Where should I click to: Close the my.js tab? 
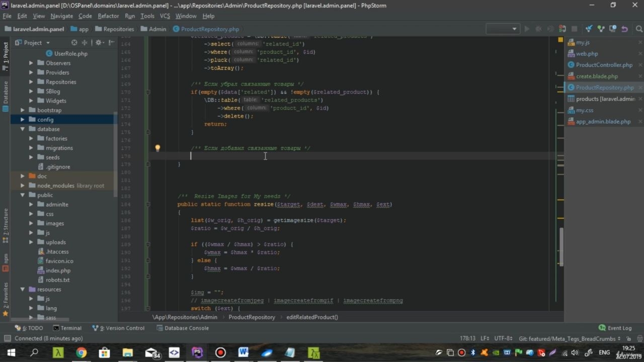coord(640,43)
